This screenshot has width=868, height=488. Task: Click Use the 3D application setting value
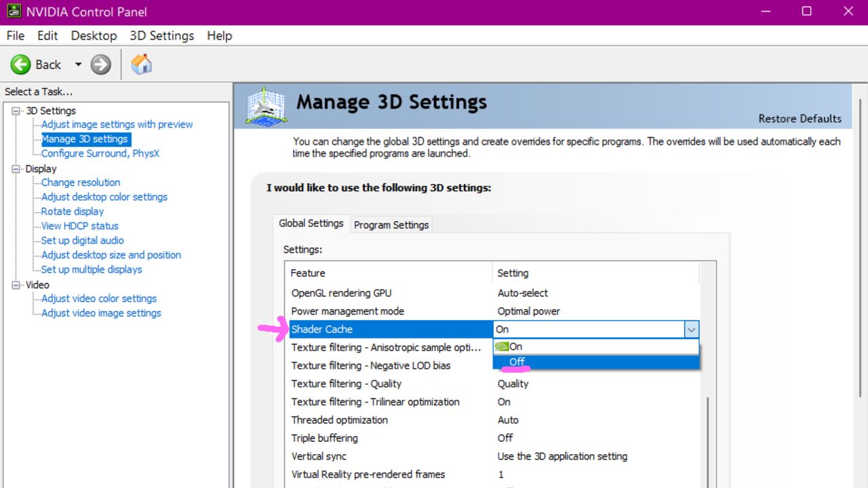(562, 456)
